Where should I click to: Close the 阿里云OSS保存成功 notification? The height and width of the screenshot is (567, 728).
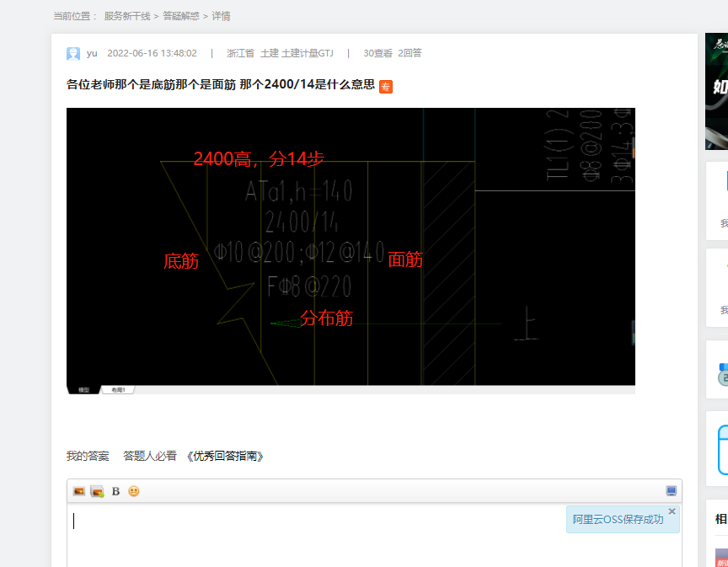point(672,511)
